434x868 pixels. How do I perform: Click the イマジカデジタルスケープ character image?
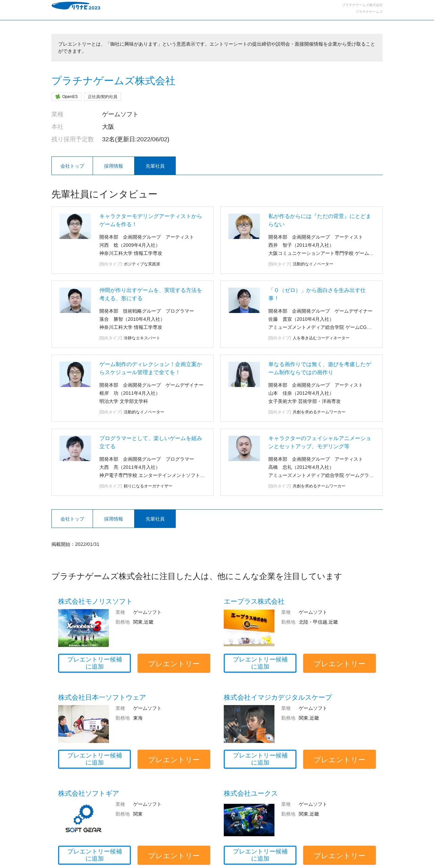coord(249,724)
